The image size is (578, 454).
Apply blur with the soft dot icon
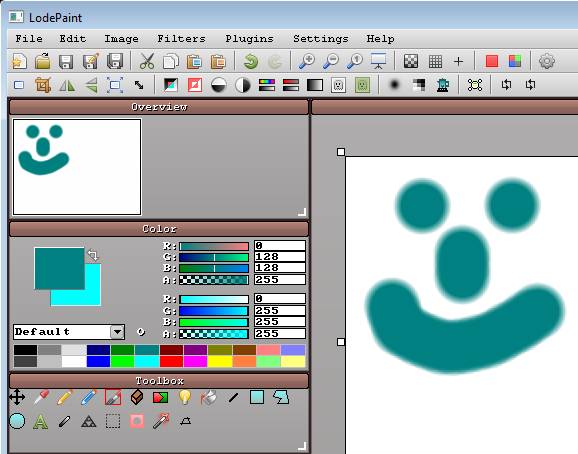coord(394,85)
